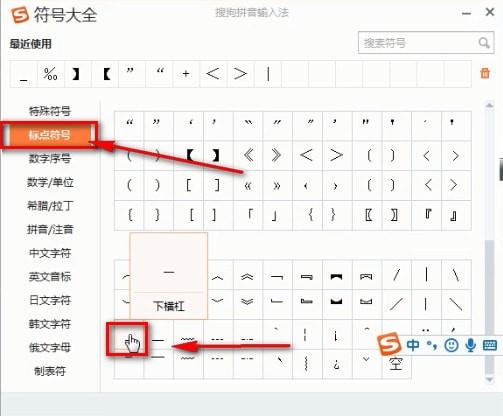503x416 pixels.
Task: Toggle the 中 Chinese/English mode indicator
Action: tap(413, 345)
